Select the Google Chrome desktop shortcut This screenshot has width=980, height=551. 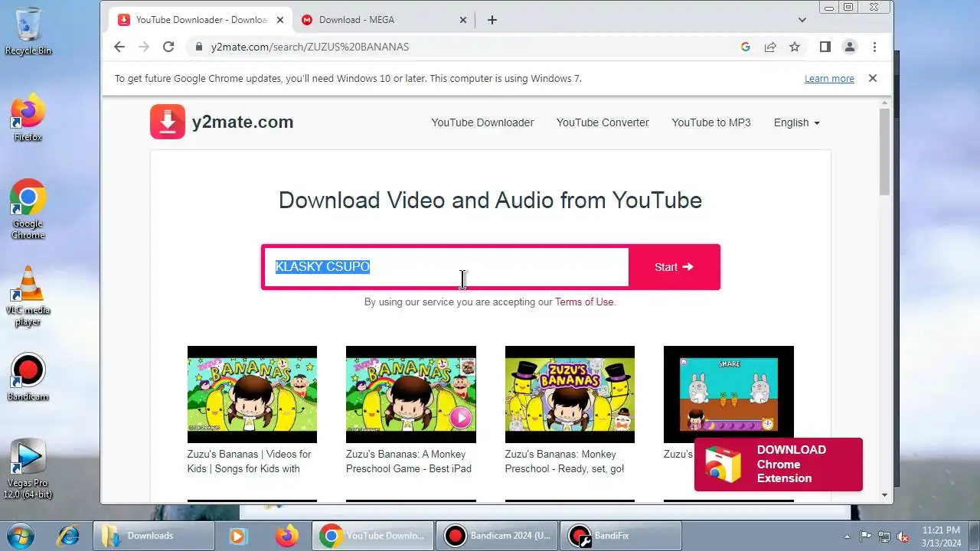point(28,209)
